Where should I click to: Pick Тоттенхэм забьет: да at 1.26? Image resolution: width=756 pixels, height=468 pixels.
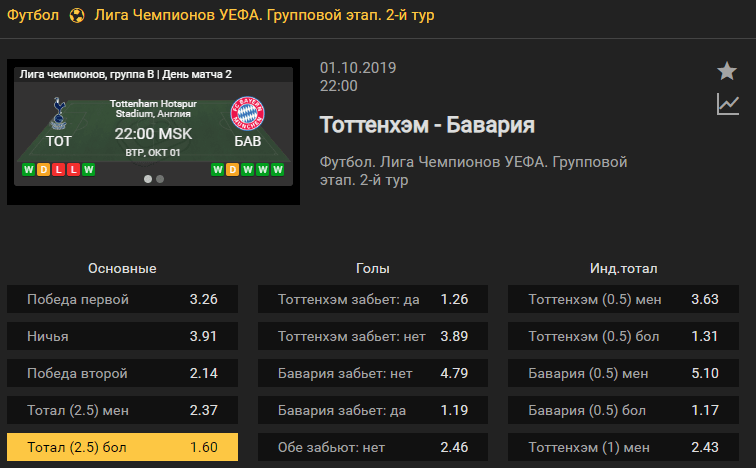[373, 299]
